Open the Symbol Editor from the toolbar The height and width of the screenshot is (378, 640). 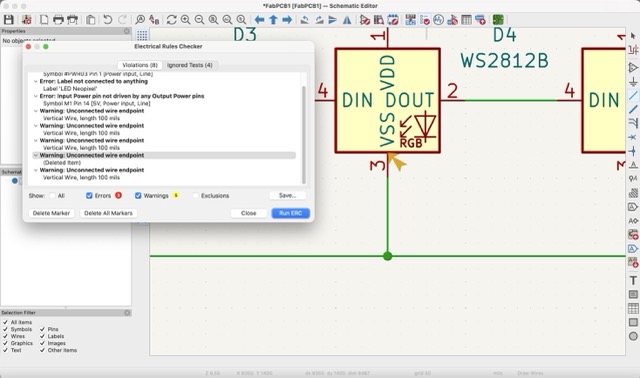click(x=365, y=20)
